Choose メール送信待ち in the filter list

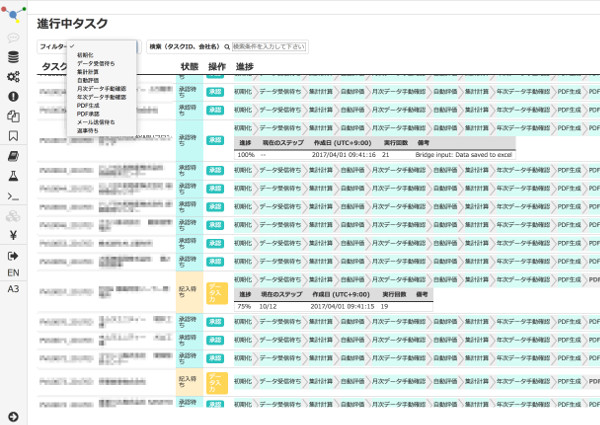(x=96, y=122)
